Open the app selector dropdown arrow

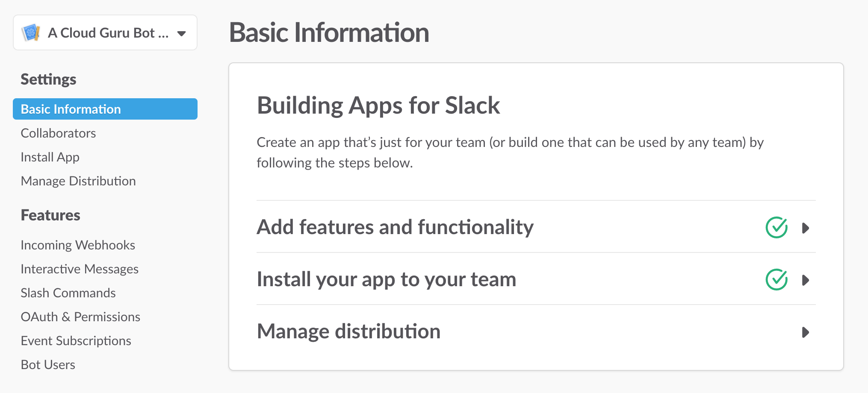tap(182, 34)
